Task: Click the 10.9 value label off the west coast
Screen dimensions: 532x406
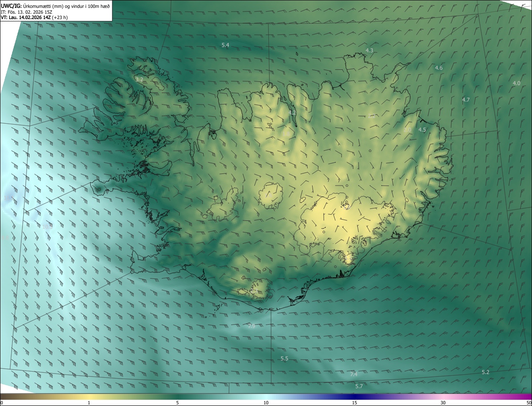Action: tap(47, 227)
